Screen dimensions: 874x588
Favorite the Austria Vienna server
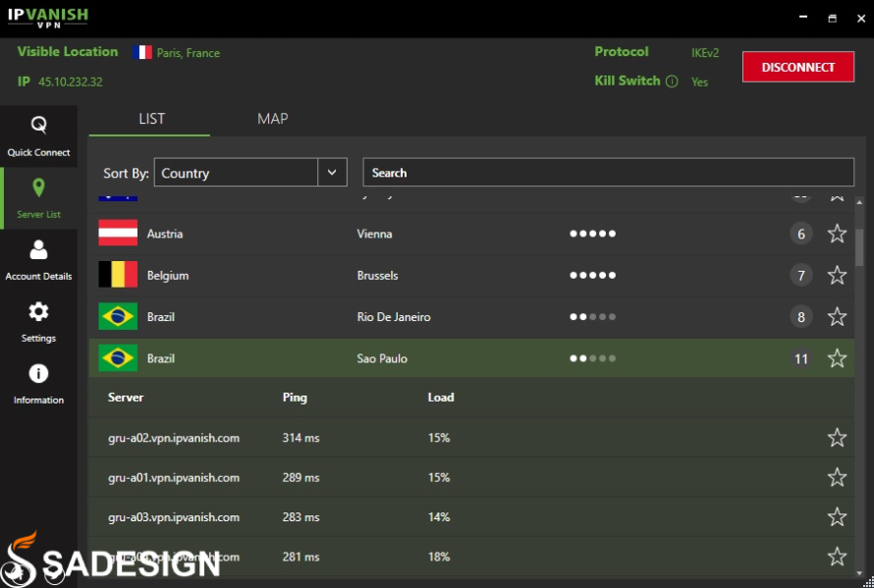point(837,234)
